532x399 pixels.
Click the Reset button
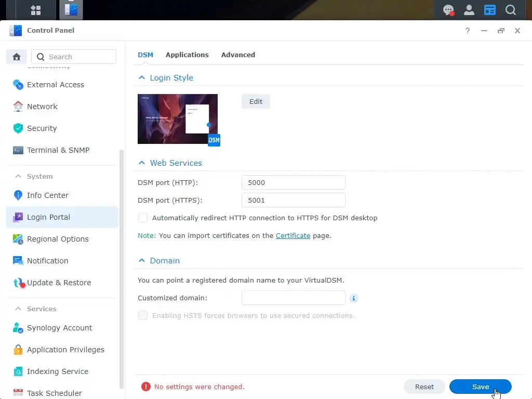[424, 387]
